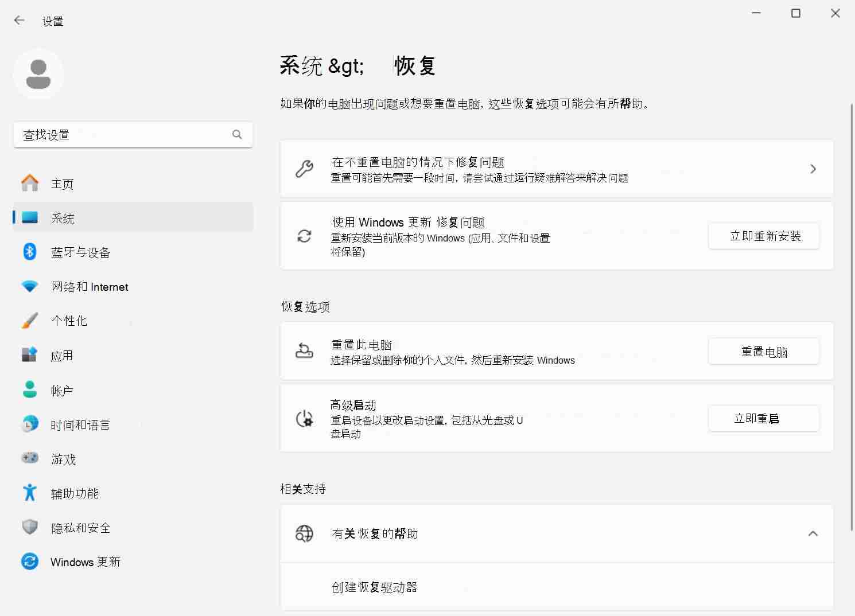Click the 立即重新安装 button
855x616 pixels.
pos(764,236)
